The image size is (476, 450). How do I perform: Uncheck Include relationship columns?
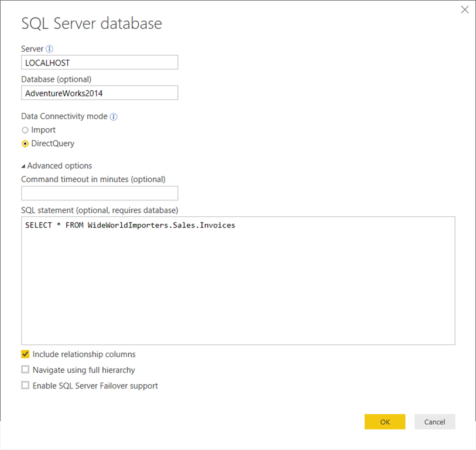click(x=25, y=354)
